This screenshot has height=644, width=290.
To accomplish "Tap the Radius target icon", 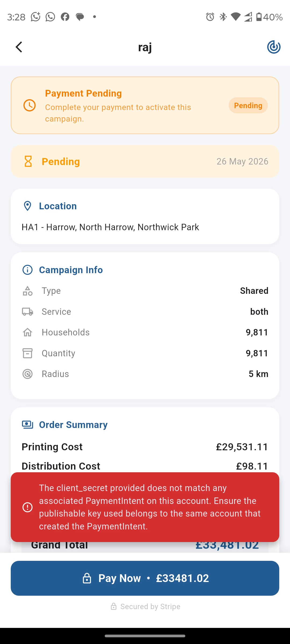I will pyautogui.click(x=27, y=374).
